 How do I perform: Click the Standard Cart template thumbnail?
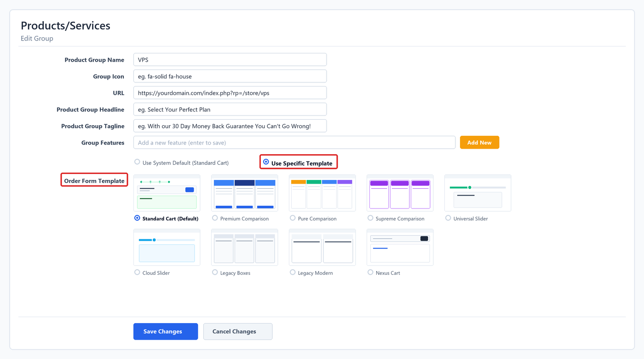pos(167,193)
